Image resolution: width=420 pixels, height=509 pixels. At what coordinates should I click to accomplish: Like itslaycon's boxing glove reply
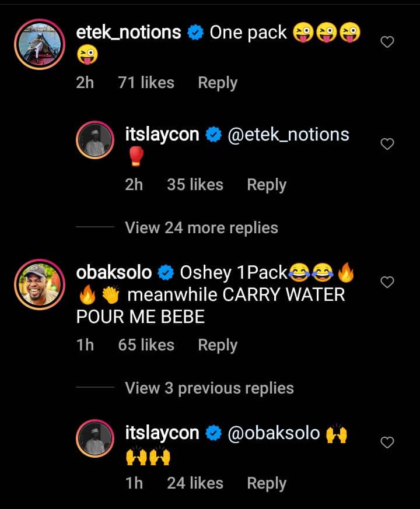[387, 144]
